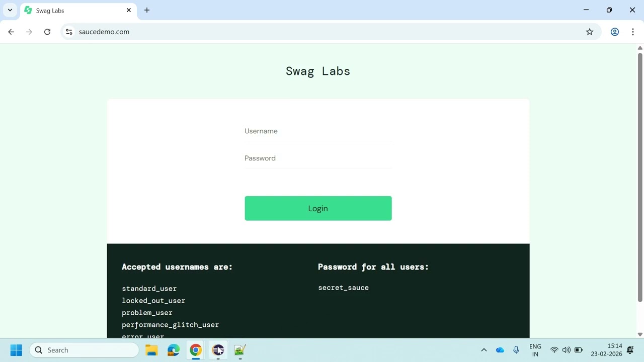This screenshot has height=362, width=644.
Task: Click the browser Back arrow
Action: click(11, 32)
